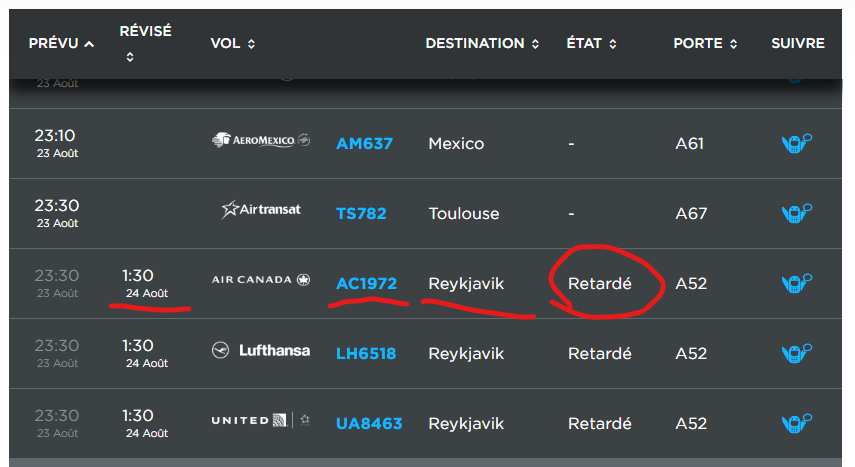Click the follow icon for TS782
This screenshot has height=467, width=855.
[796, 214]
